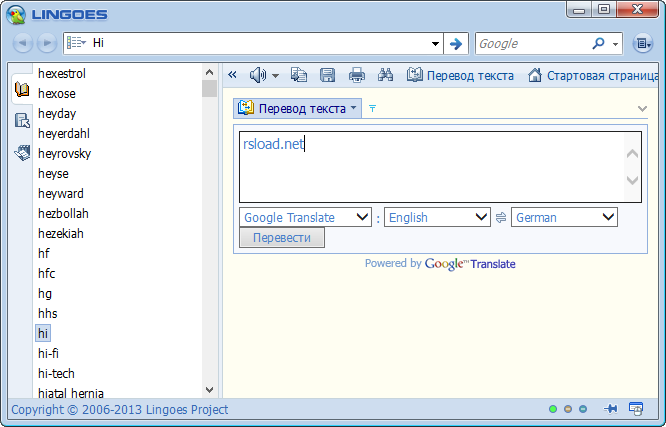Collapse the sidebar with the double chevron
The width and height of the screenshot is (666, 427).
coord(232,75)
